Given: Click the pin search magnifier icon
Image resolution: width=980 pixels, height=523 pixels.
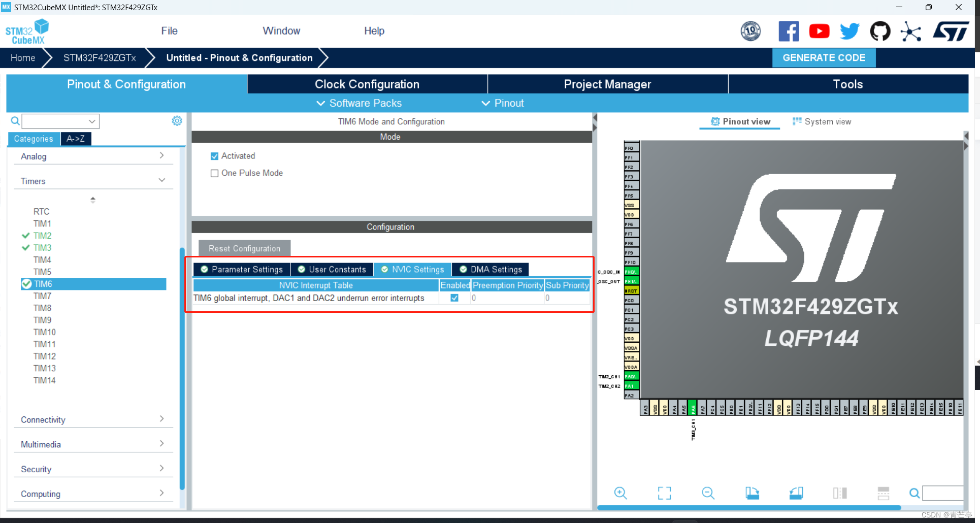Looking at the screenshot, I should click(914, 493).
